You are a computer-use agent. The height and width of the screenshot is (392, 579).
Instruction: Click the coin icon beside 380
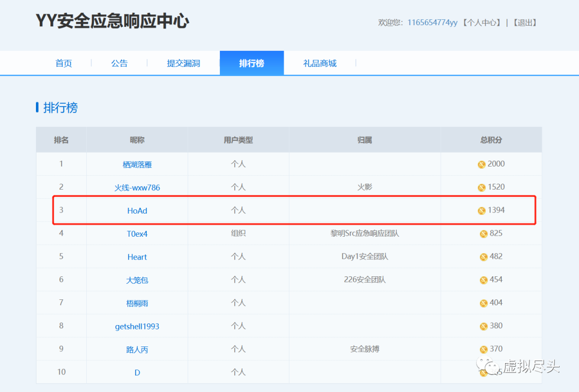(x=484, y=326)
